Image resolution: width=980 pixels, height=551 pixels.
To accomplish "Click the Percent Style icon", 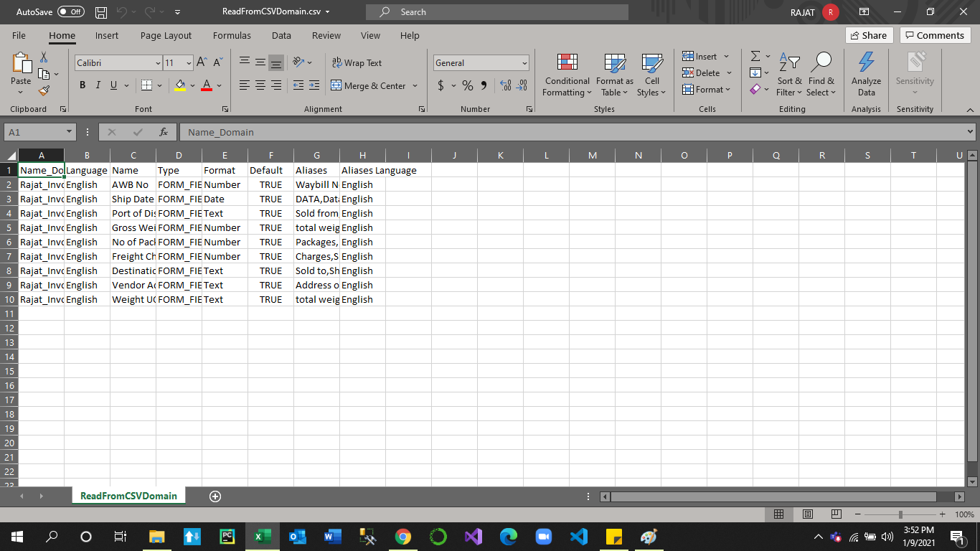I will tap(468, 85).
